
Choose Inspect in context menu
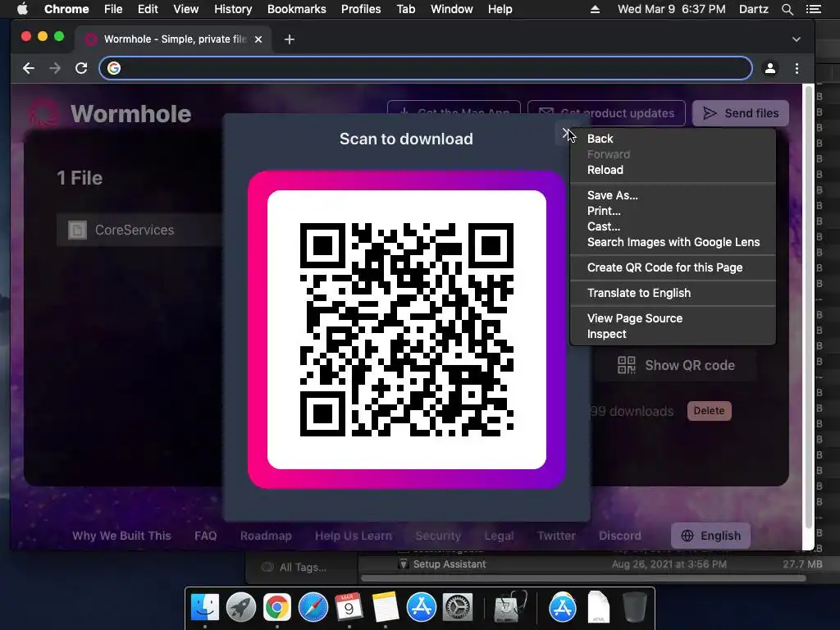pos(606,334)
